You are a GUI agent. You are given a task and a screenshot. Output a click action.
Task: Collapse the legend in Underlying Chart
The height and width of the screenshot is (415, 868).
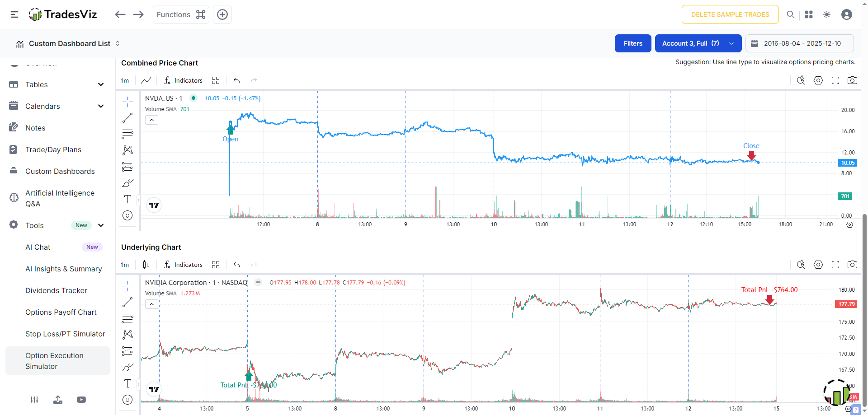(151, 304)
